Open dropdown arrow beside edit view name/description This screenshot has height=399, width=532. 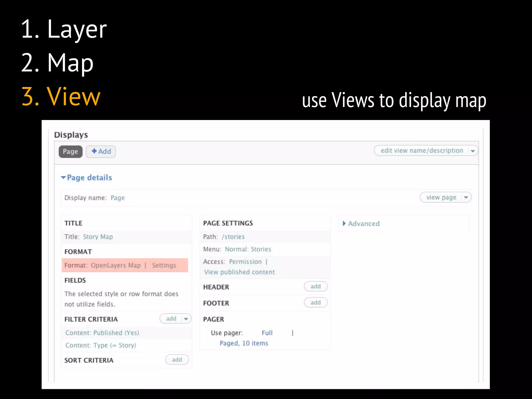coord(473,151)
